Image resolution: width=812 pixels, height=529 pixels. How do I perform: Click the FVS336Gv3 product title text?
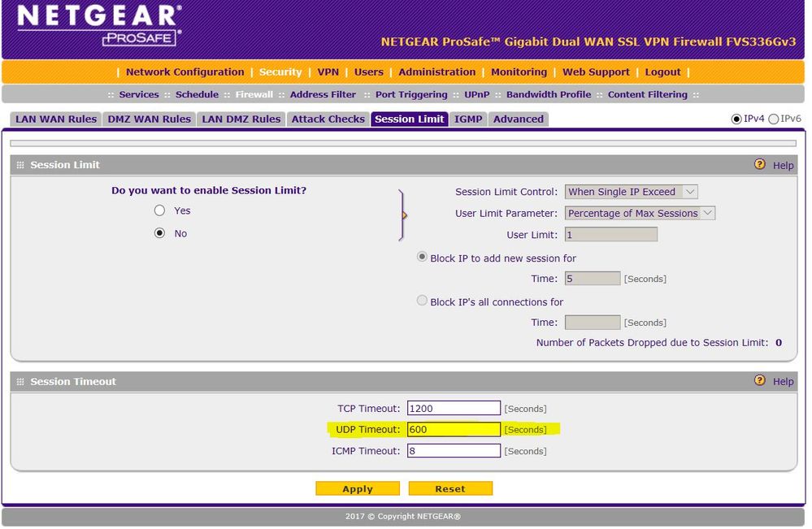[588, 41]
